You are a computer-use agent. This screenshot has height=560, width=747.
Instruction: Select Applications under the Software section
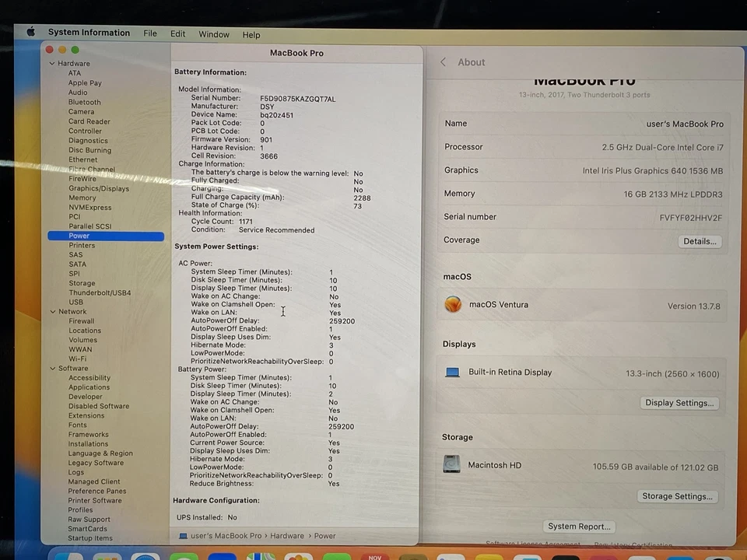click(x=89, y=387)
